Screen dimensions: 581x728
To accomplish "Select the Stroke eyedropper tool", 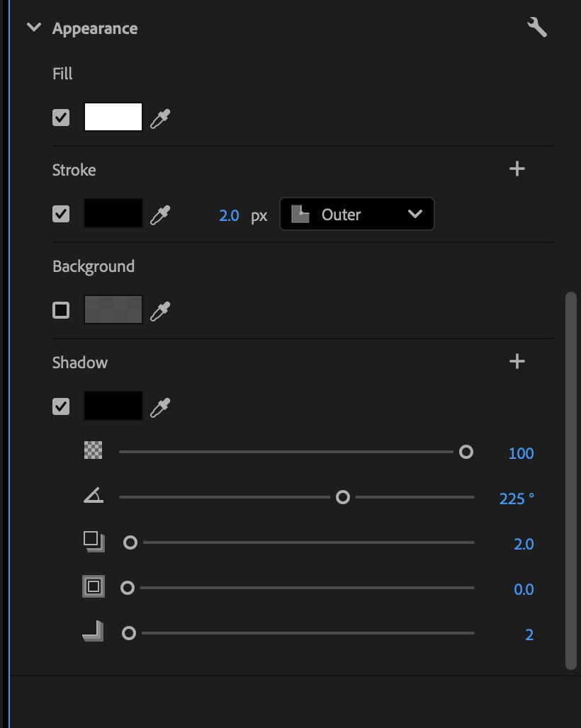I will (x=160, y=215).
